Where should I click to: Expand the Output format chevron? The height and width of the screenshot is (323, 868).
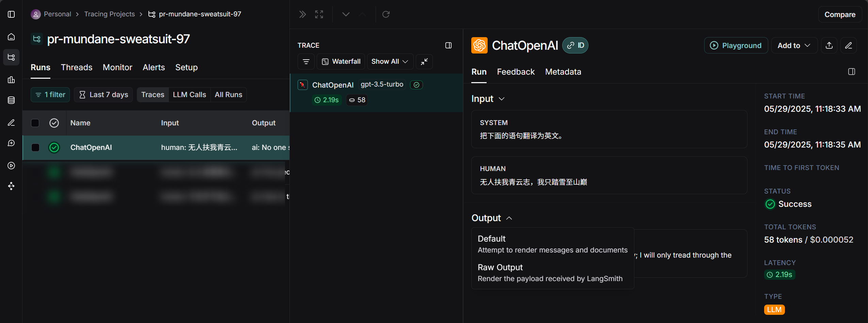[x=509, y=218]
